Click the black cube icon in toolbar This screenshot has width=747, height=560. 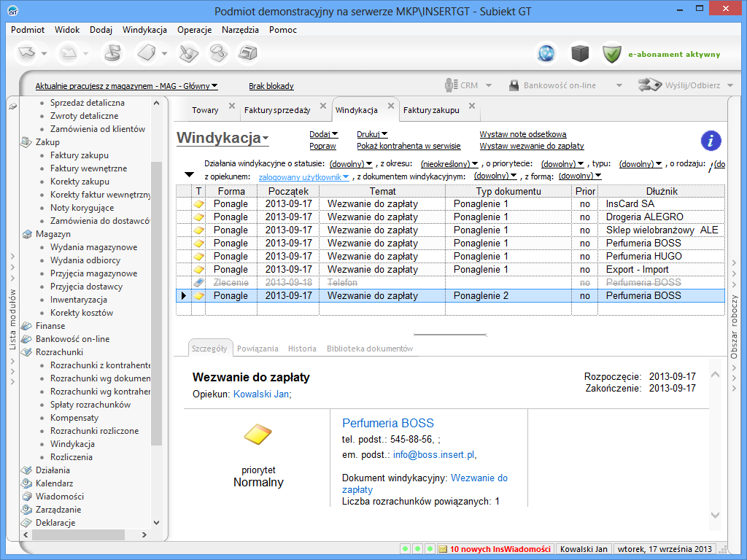pyautogui.click(x=579, y=53)
